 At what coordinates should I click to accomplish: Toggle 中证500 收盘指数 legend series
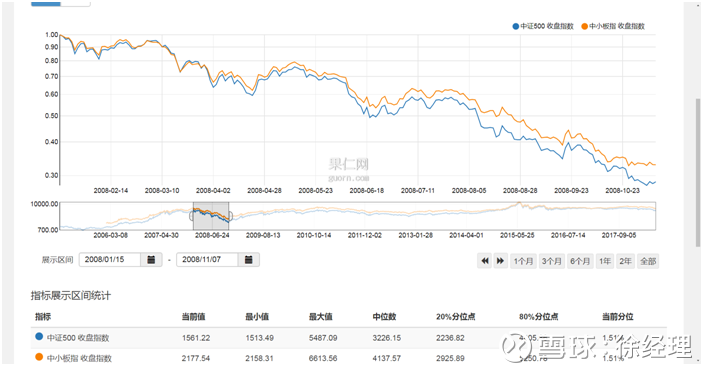click(x=543, y=26)
